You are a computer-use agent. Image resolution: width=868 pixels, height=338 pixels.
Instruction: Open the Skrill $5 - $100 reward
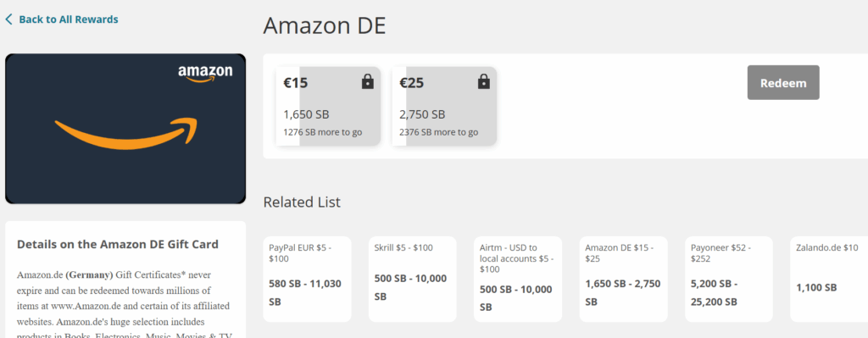[x=413, y=279]
